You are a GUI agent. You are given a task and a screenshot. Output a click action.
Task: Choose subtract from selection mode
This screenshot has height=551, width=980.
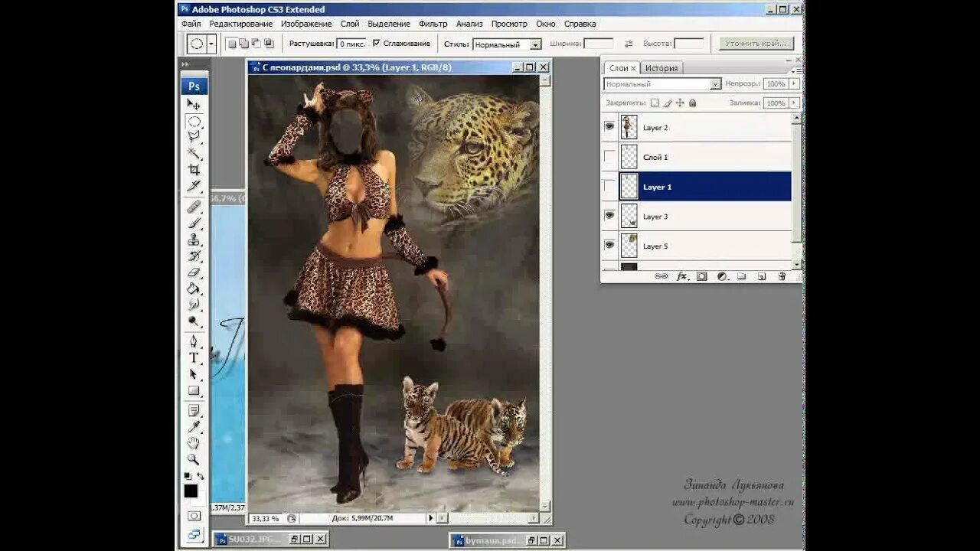pyautogui.click(x=256, y=44)
